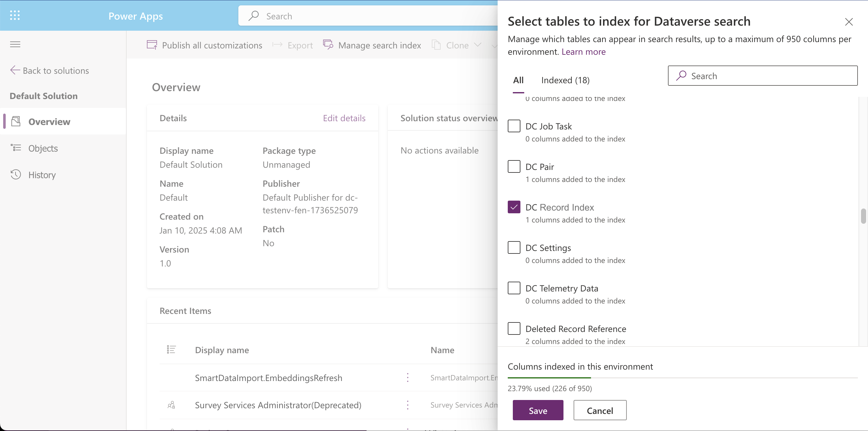Open the app launcher waffle icon
The width and height of the screenshot is (868, 431).
[x=15, y=15]
